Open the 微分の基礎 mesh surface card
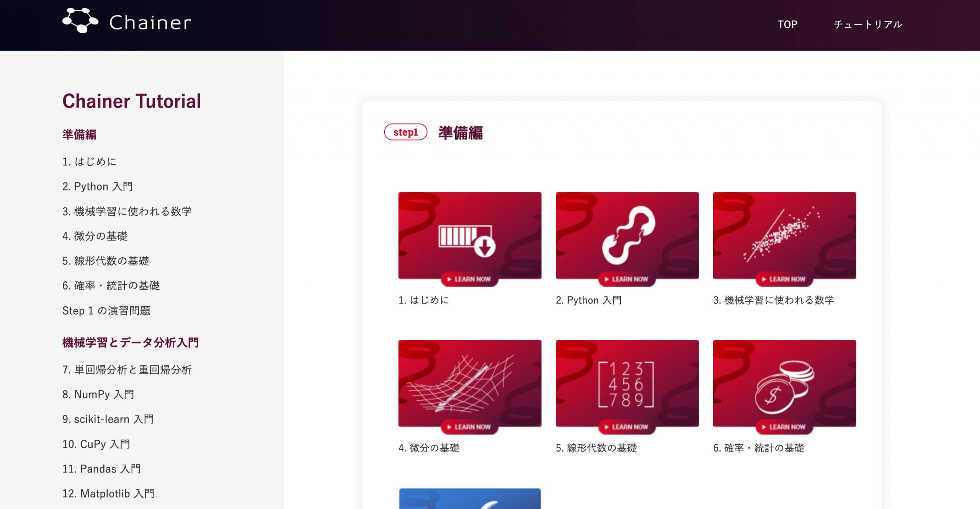This screenshot has width=980, height=509. [x=470, y=384]
